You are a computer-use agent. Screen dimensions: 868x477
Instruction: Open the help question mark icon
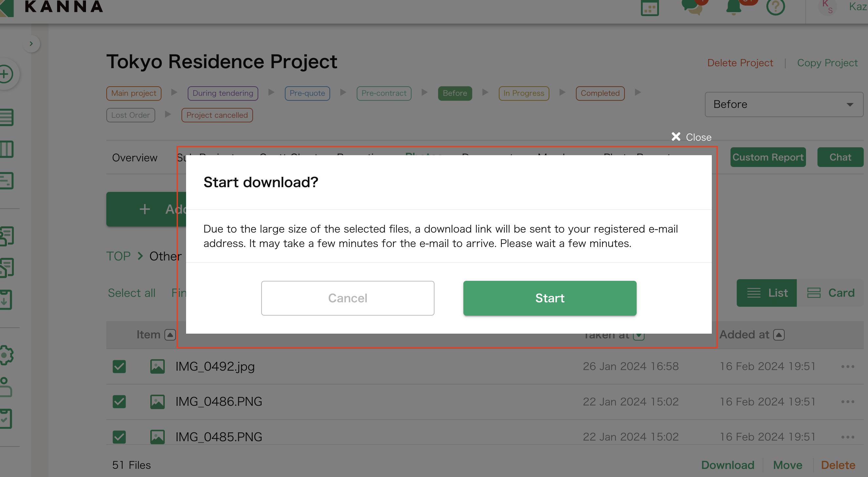coord(776,8)
